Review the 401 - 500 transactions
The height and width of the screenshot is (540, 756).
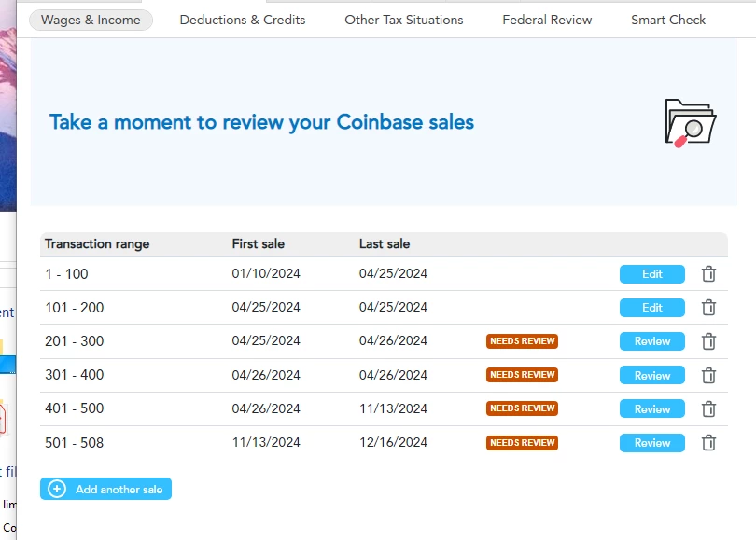[x=651, y=408]
